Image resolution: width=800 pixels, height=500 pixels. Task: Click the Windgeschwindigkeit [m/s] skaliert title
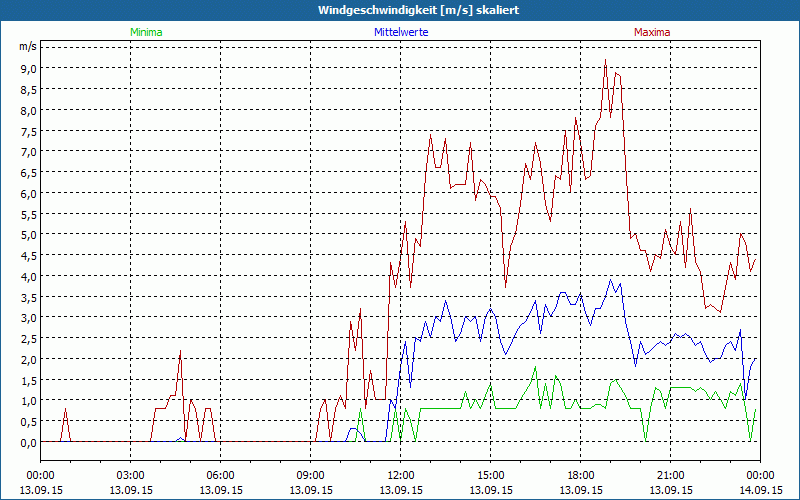coord(418,10)
